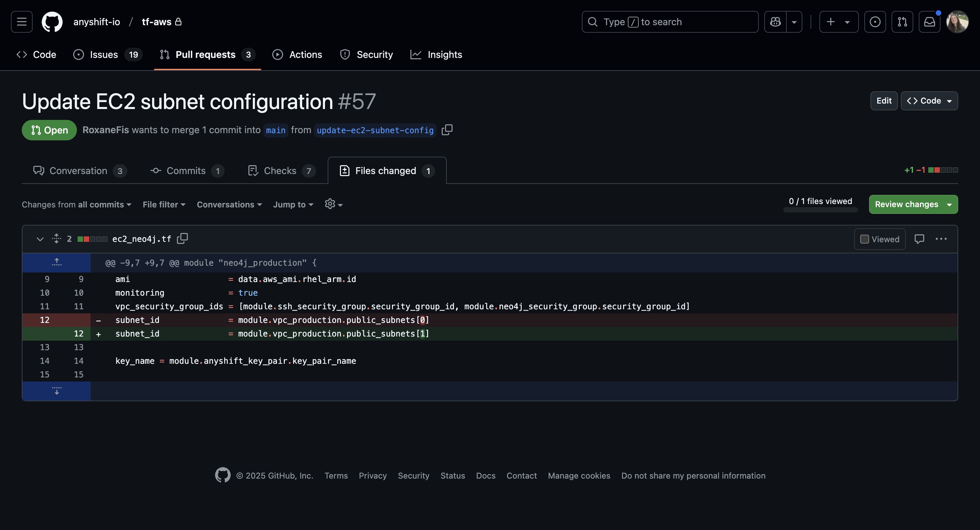Viewport: 980px width, 530px height.
Task: Expand diff lines downward below line 15
Action: [x=56, y=391]
